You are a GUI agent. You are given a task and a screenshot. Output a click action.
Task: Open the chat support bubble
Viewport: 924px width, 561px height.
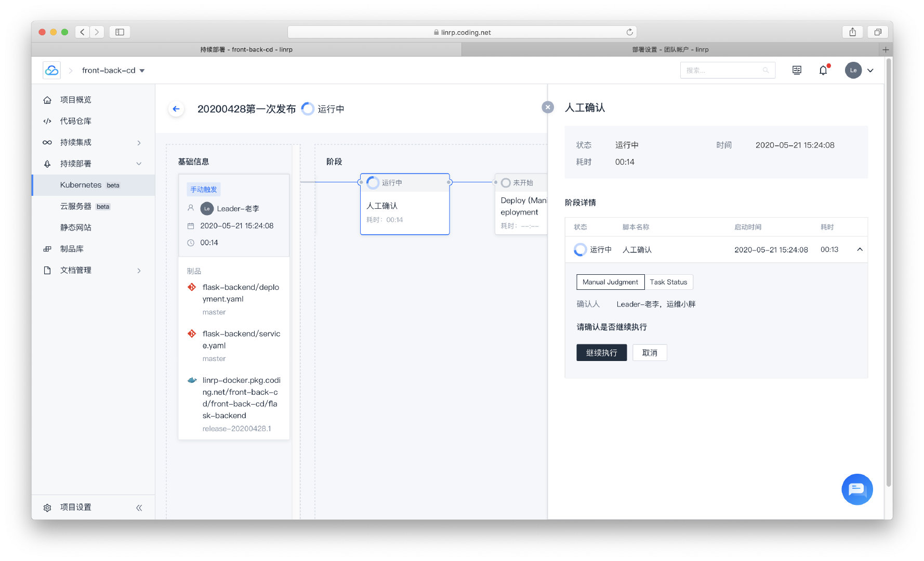(857, 489)
